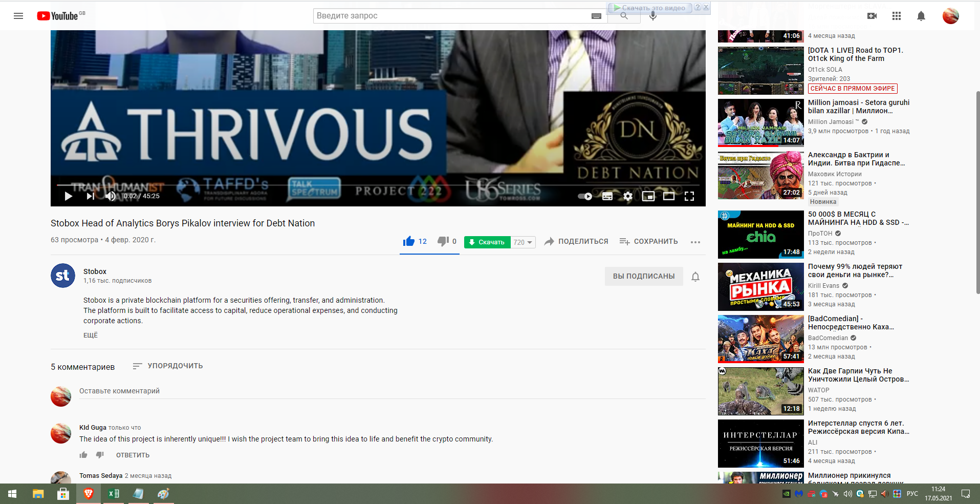This screenshot has height=504, width=980.
Task: Open Excel from the taskbar
Action: coord(114,494)
